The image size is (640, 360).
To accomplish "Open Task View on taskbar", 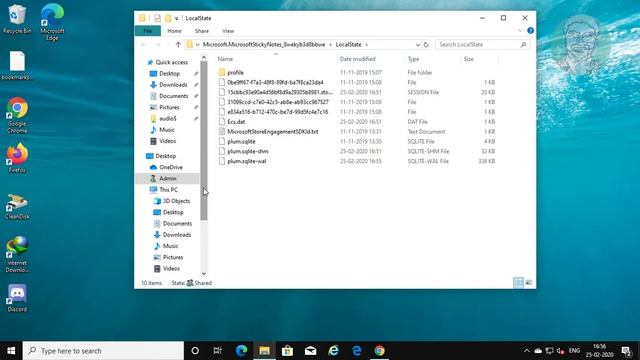I will pos(218,351).
